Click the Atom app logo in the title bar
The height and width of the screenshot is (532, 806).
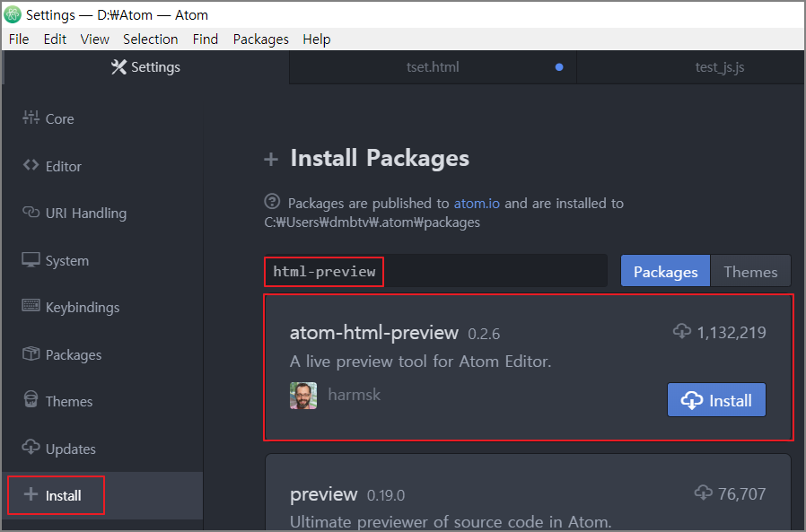pyautogui.click(x=13, y=14)
